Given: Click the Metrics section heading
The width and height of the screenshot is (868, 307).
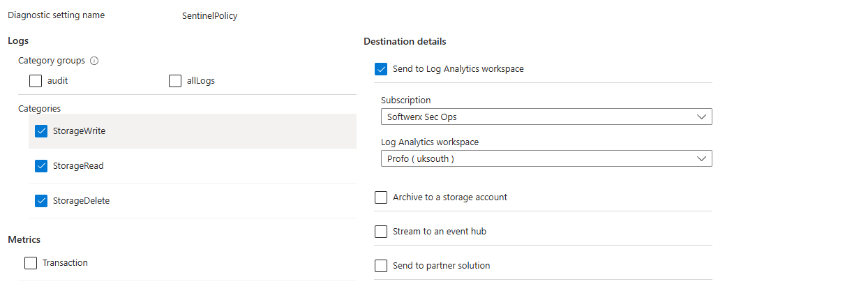Looking at the screenshot, I should tap(24, 239).
